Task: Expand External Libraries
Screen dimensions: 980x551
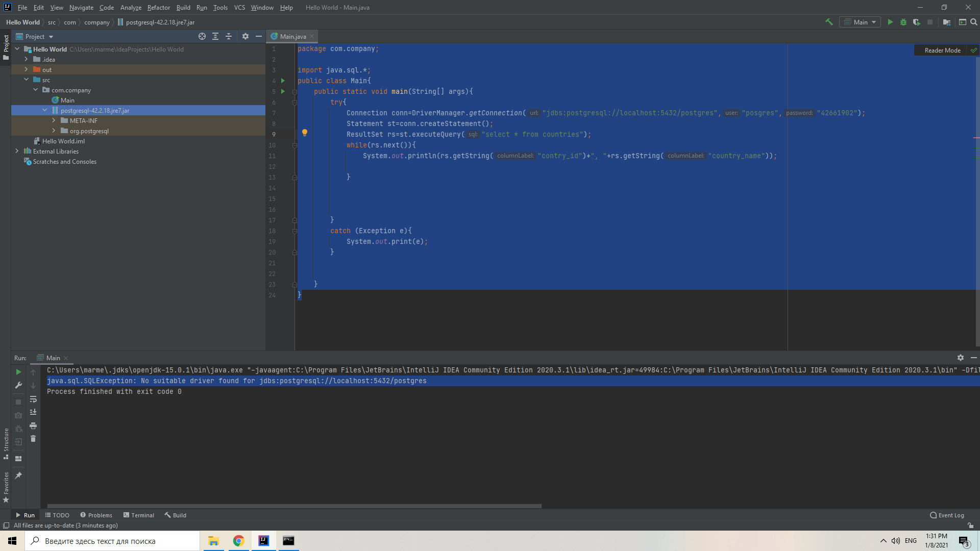Action: click(x=17, y=151)
